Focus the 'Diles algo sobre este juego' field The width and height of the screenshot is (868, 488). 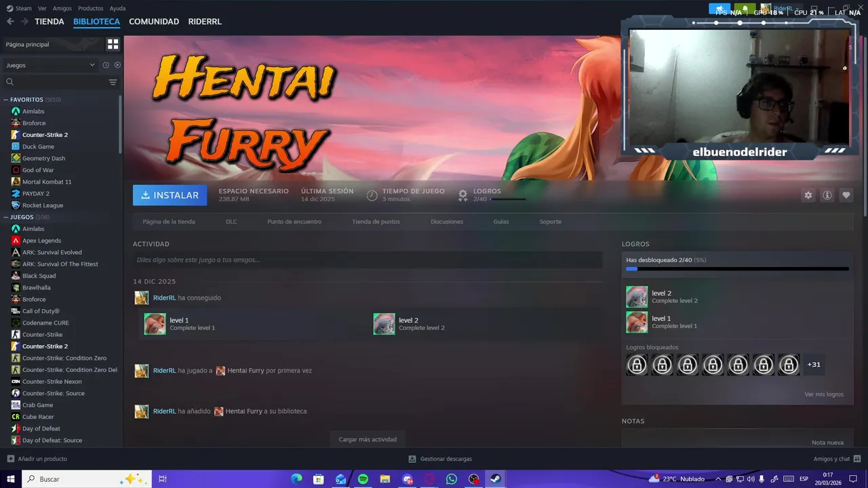368,260
